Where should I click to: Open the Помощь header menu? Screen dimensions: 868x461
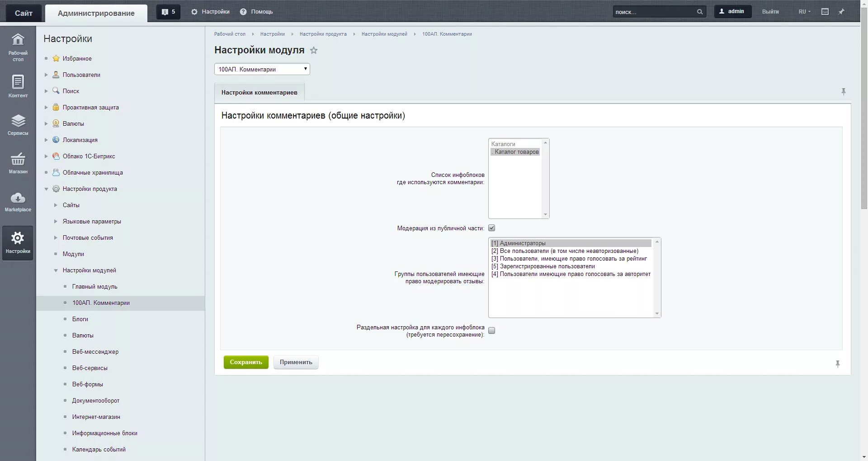256,12
